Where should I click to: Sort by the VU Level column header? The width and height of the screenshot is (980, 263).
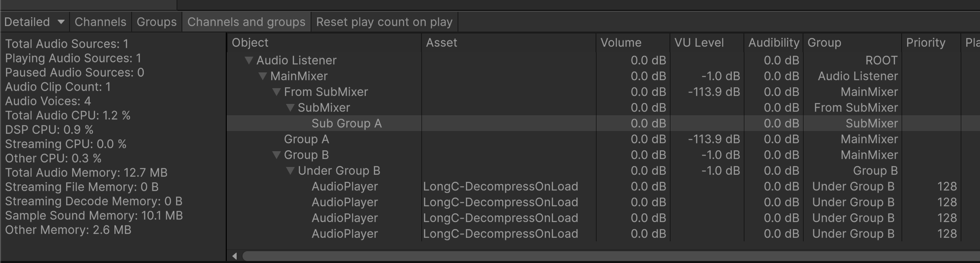(699, 43)
